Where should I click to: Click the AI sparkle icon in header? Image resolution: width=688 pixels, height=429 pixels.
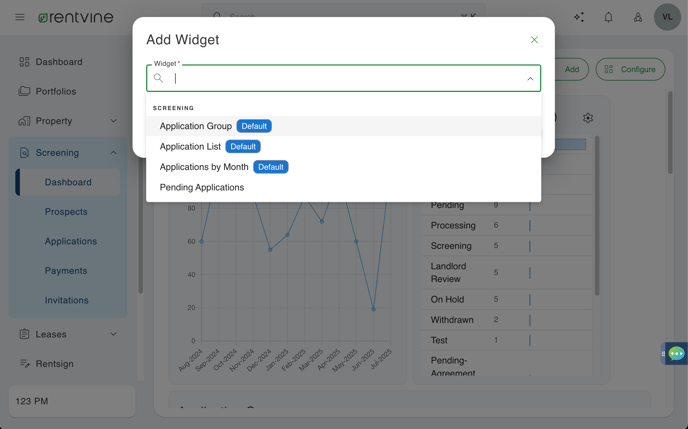(x=579, y=17)
